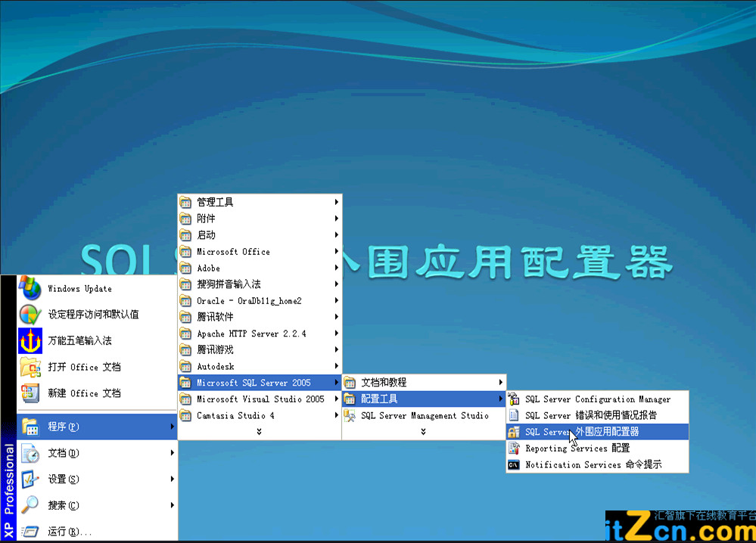This screenshot has width=756, height=543.
Task: Expand the Microsoft Office submenu arrow
Action: [x=337, y=251]
